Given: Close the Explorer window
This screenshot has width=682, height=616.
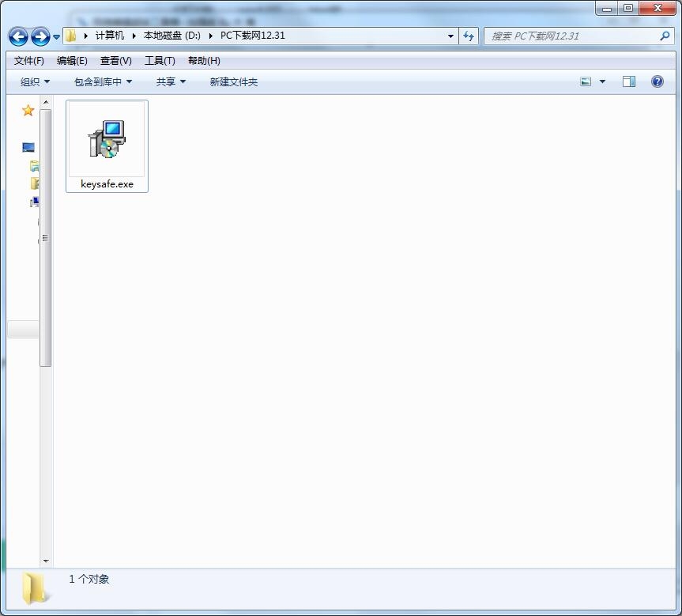Looking at the screenshot, I should point(658,8).
